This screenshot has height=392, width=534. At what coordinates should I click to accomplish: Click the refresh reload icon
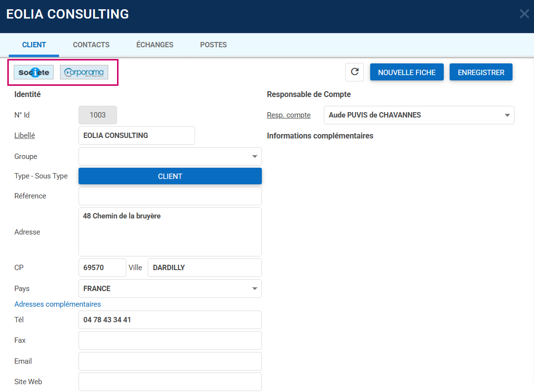pos(355,72)
